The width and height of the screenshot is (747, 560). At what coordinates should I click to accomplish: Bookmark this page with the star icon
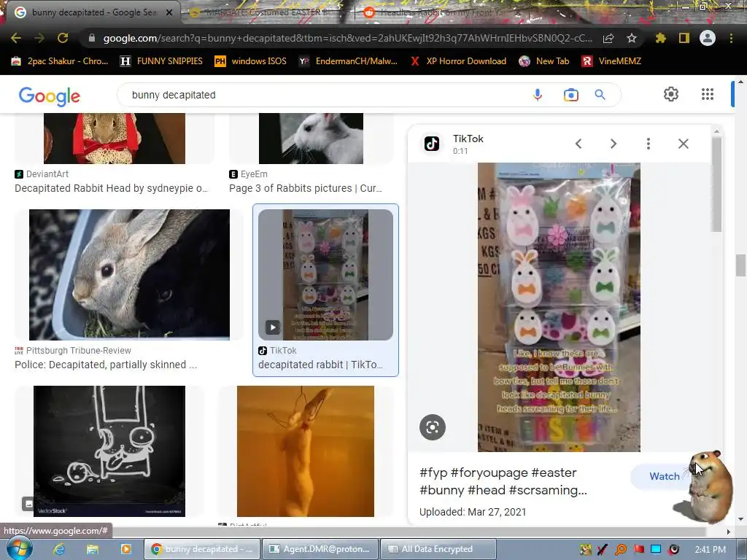coord(632,38)
